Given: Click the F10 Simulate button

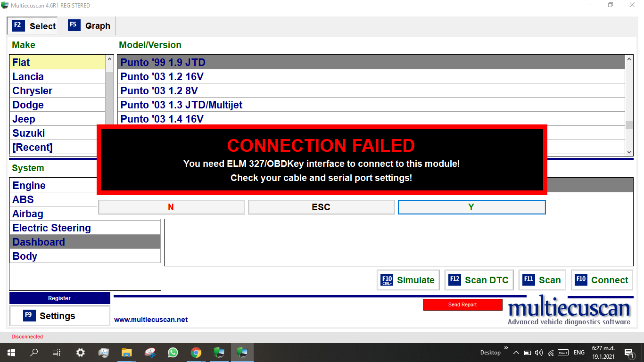Looking at the screenshot, I should pos(408,280).
